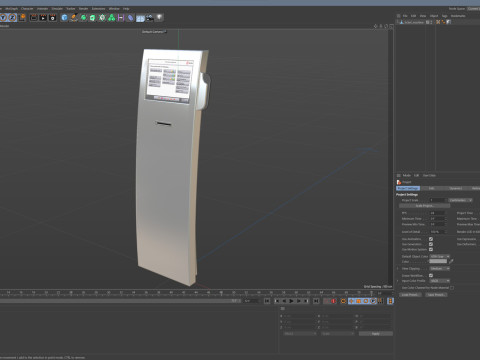The image size is (480, 360).
Task: Click the color picker eyedropper icon
Action: point(451,261)
